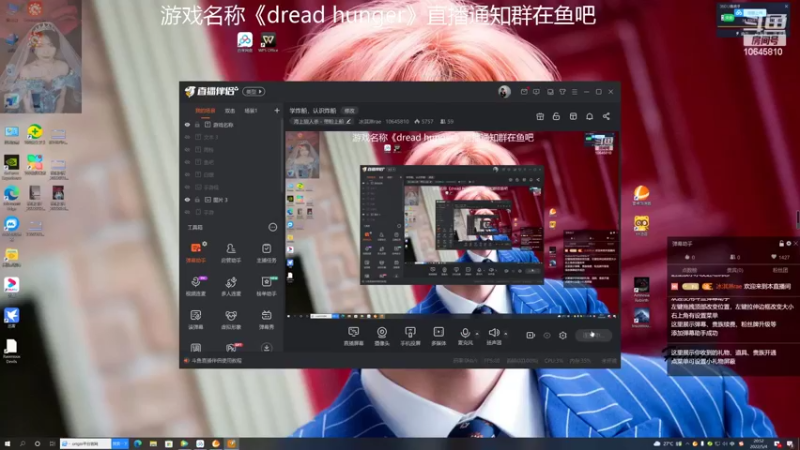Click the mail icon with the red dot
Image resolution: width=800 pixels, height=450 pixels.
click(524, 92)
